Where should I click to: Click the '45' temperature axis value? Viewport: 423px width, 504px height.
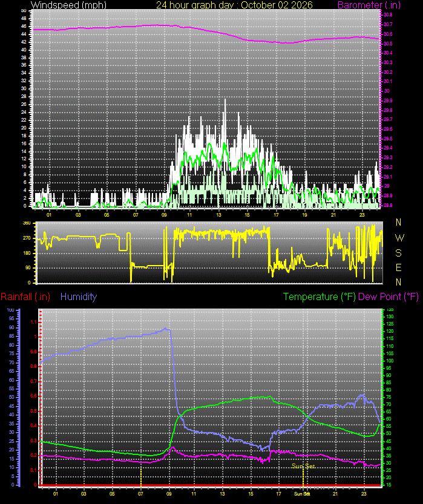pyautogui.click(x=389, y=441)
